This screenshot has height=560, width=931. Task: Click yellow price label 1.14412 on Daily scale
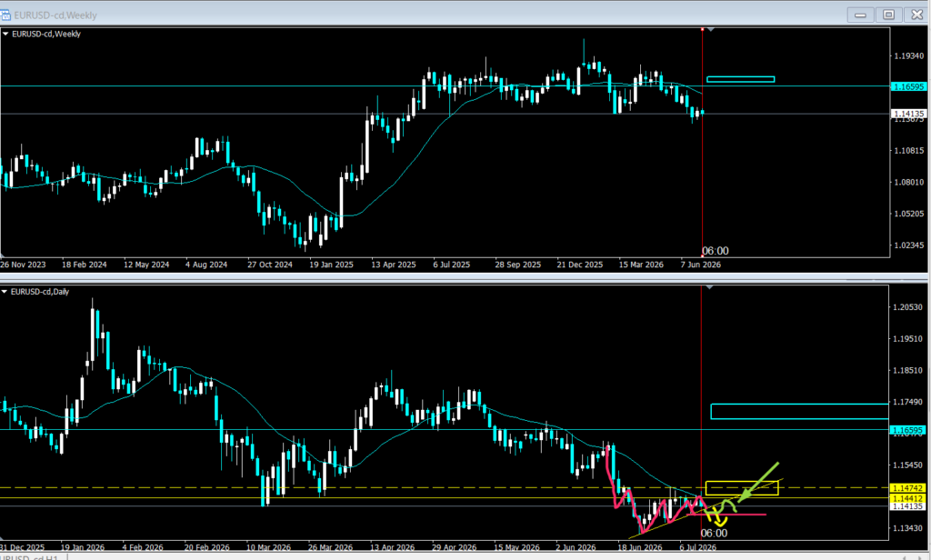[x=908, y=498]
